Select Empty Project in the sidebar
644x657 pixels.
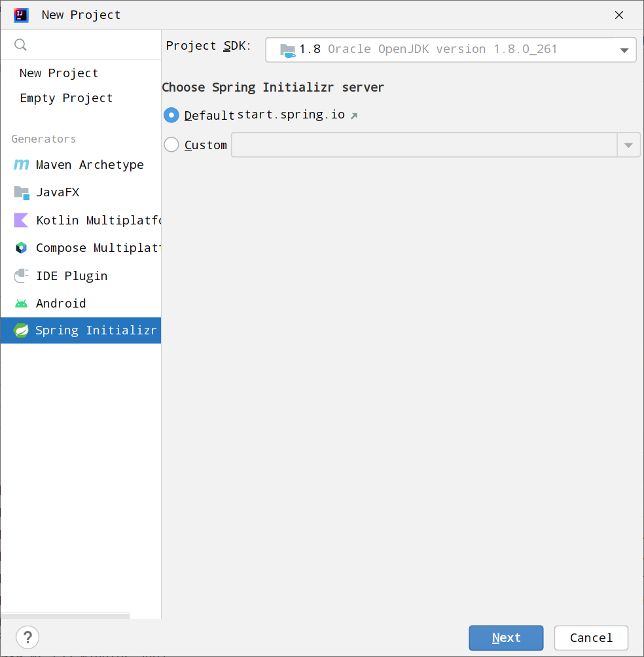click(x=67, y=98)
